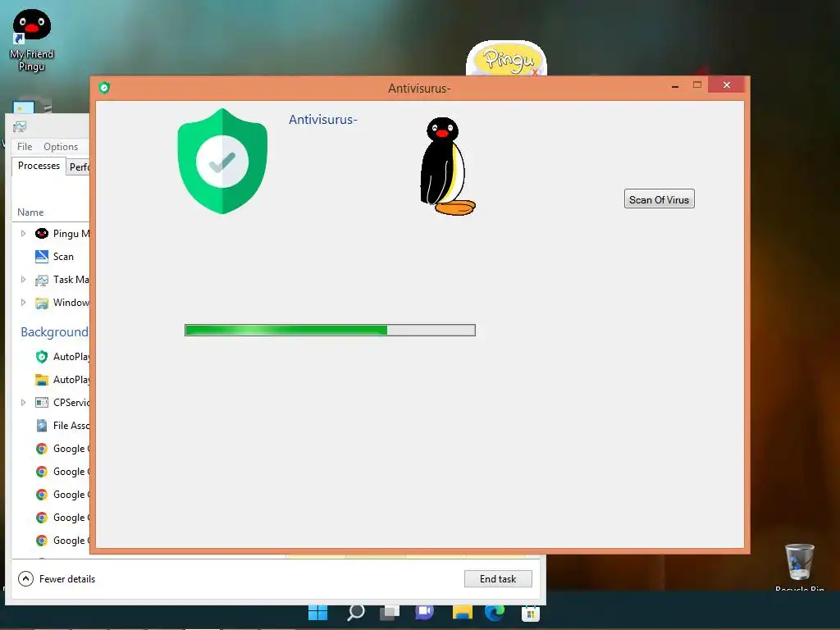Switch to Performance tab in Task Manager
The width and height of the screenshot is (840, 630).
point(79,167)
